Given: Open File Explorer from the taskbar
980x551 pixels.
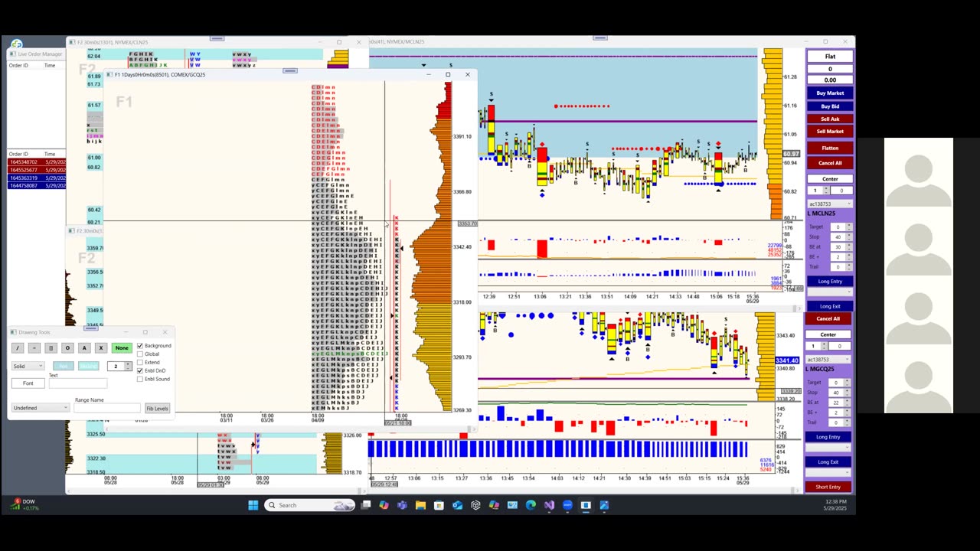Looking at the screenshot, I should [420, 505].
